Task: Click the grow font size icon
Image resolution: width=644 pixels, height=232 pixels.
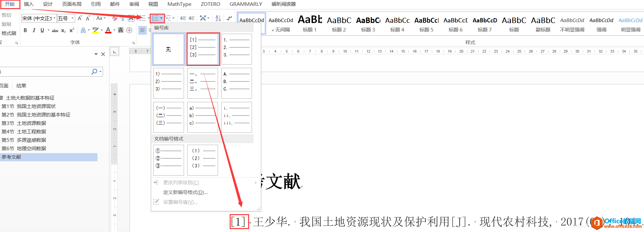Action: click(x=80, y=18)
